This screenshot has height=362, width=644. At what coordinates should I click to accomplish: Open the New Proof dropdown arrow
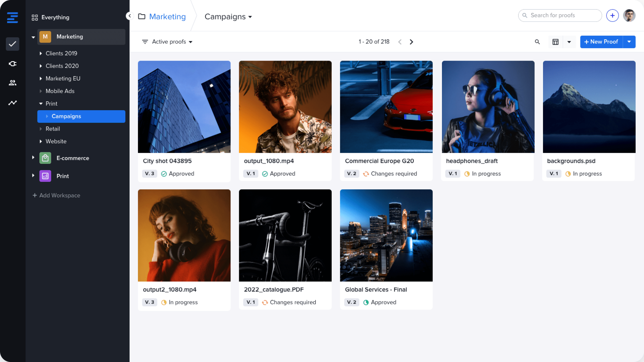[x=629, y=42]
